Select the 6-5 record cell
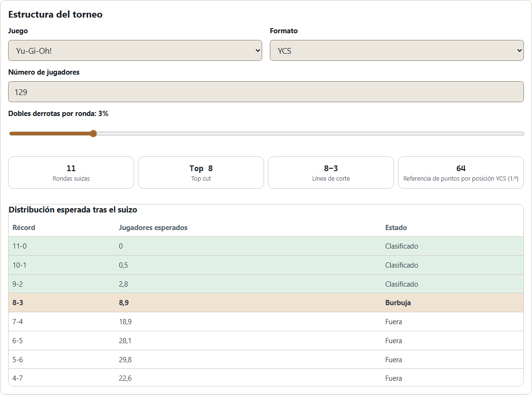The height and width of the screenshot is (395, 532). pyautogui.click(x=18, y=341)
